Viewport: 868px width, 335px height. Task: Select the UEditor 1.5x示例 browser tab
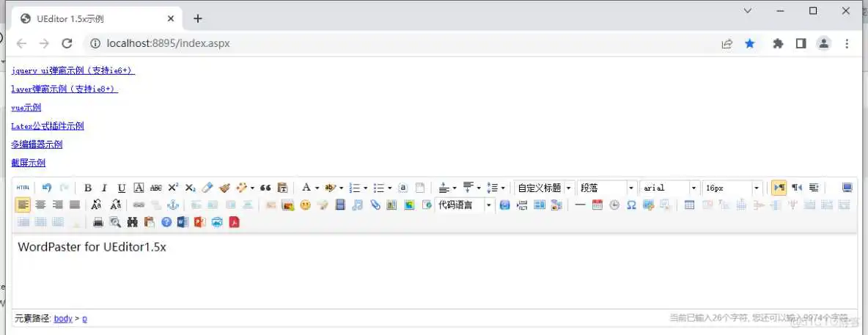97,19
